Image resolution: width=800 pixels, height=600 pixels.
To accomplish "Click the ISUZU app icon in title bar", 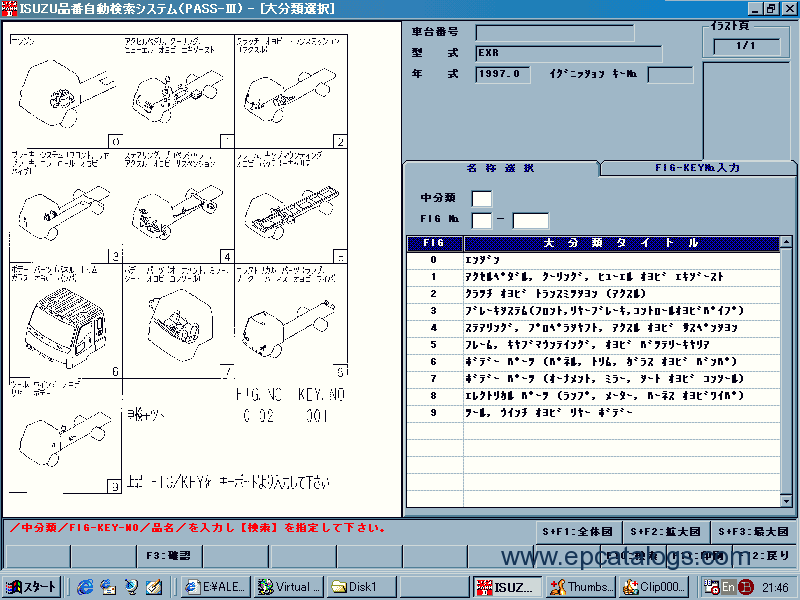I will (10, 8).
